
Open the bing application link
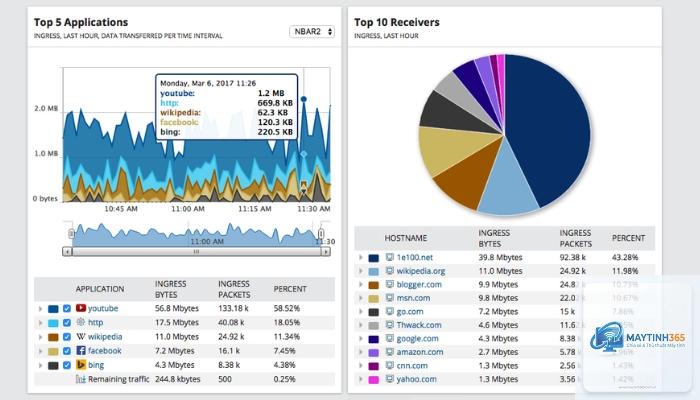96,365
